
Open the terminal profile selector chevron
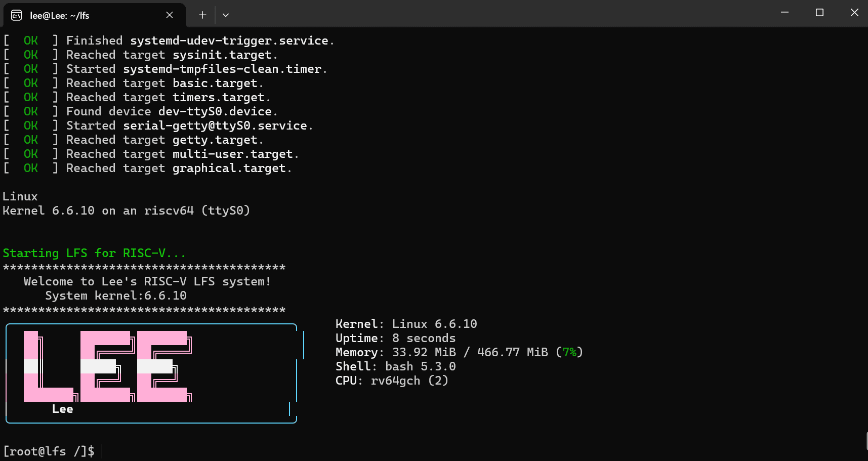coord(226,15)
